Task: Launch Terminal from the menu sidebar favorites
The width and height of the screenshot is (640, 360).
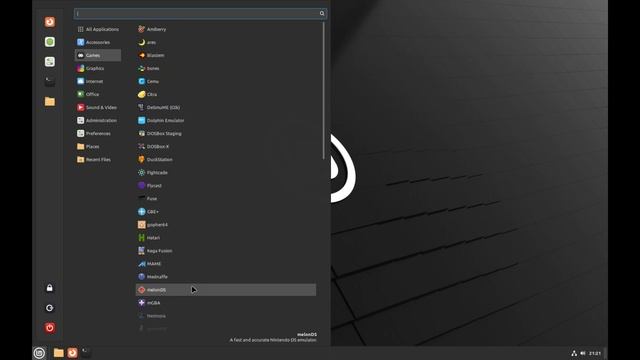Action: click(x=50, y=82)
